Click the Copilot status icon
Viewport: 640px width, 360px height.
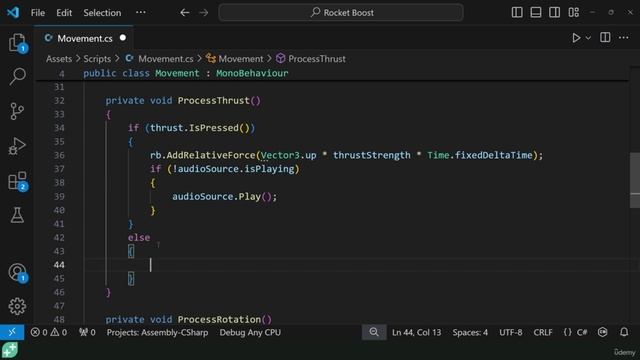[x=602, y=332]
